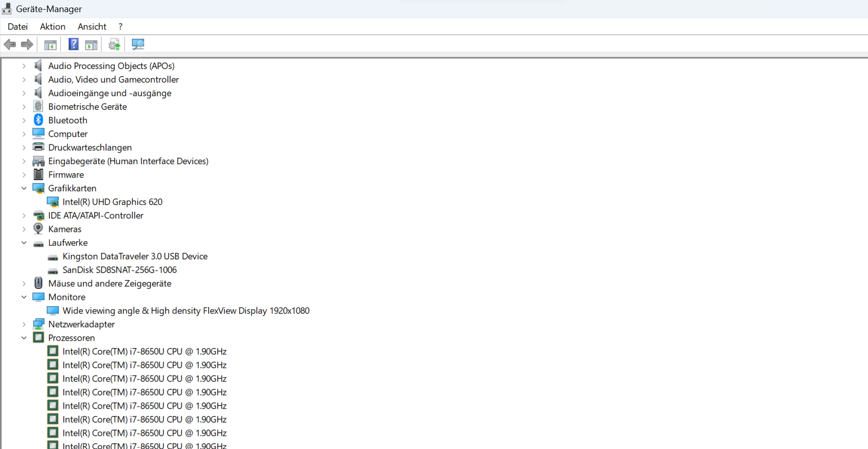Screen dimensions: 868x449
Task: Toggle the action pane toolbar icon
Action: tap(91, 44)
